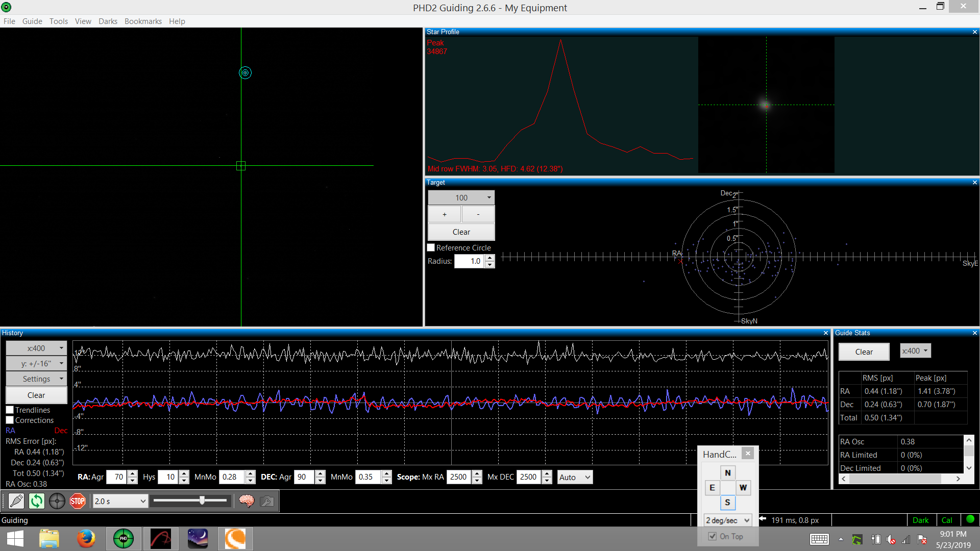Close the Guide Stats panel
The width and height of the screenshot is (980, 551).
click(x=974, y=333)
